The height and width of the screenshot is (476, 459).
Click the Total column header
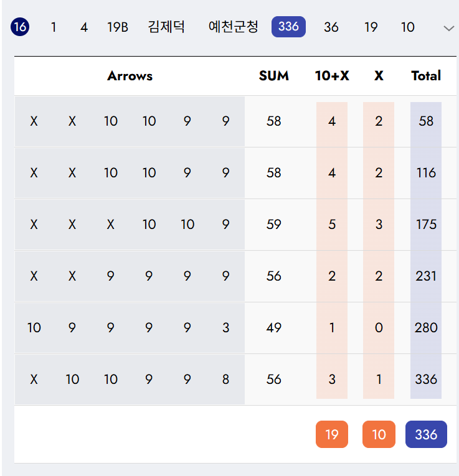coord(426,76)
